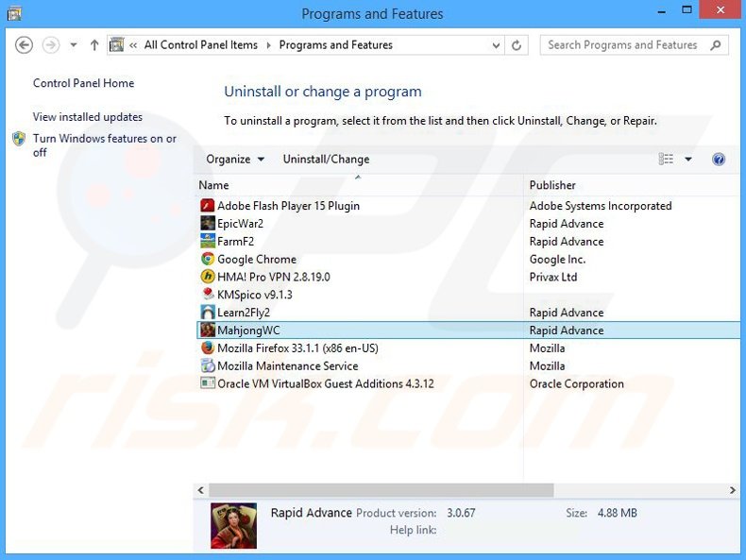Click the scroll left arrow
Viewport: 746px width, 560px height.
[x=201, y=490]
